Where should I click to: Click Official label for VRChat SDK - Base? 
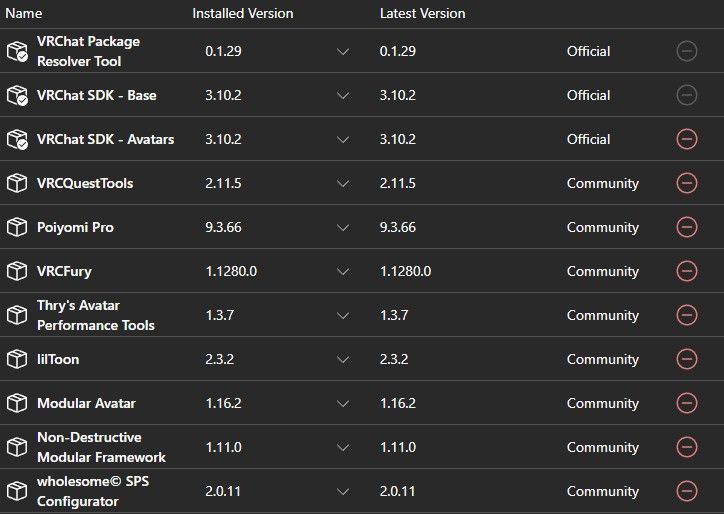tap(588, 95)
